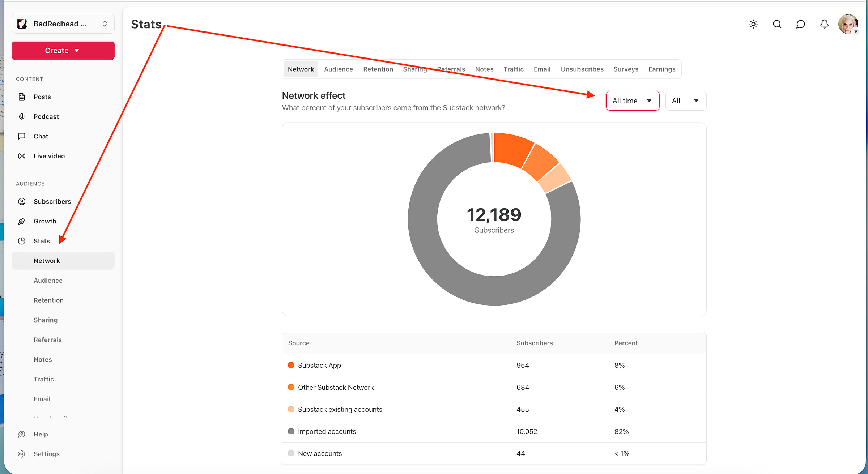Switch to the Audience tab

(339, 69)
